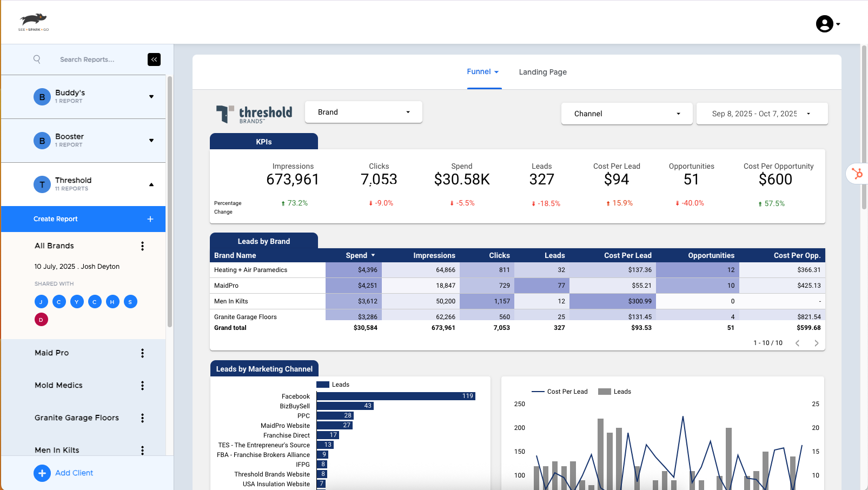Screen dimensions: 868x490
Task: Open the Granite Garage Floors options menu
Action: pos(142,418)
